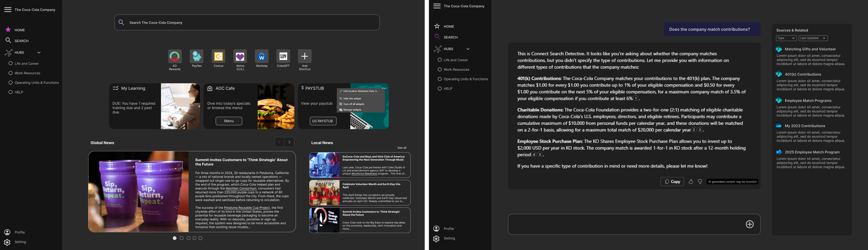Open the Celebrate Volunteer Month local news thumbnail
The width and height of the screenshot is (868, 250).
[x=324, y=192]
